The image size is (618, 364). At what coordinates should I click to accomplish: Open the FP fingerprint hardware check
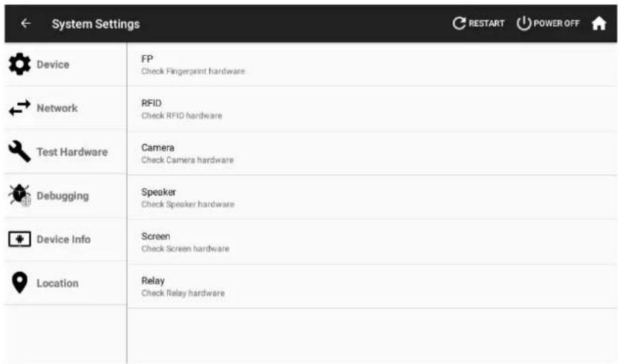pyautogui.click(x=372, y=65)
